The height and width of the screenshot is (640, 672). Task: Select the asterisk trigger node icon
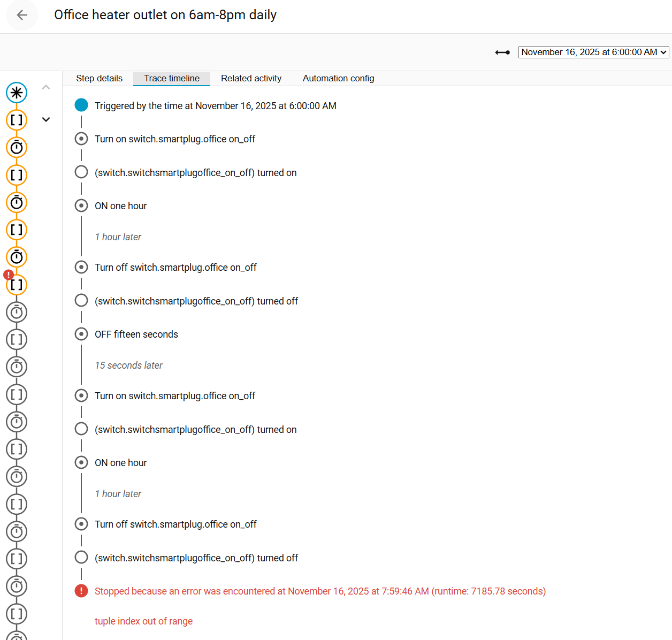point(17,93)
